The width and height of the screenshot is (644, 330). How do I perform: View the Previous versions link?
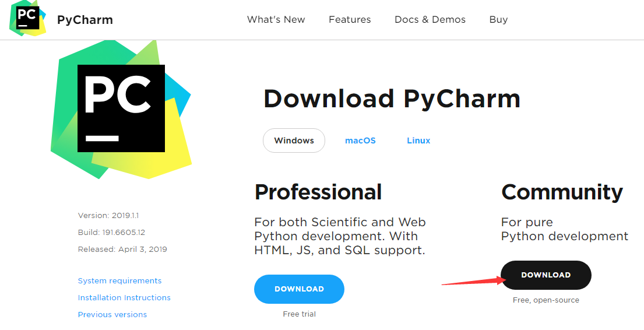112,314
